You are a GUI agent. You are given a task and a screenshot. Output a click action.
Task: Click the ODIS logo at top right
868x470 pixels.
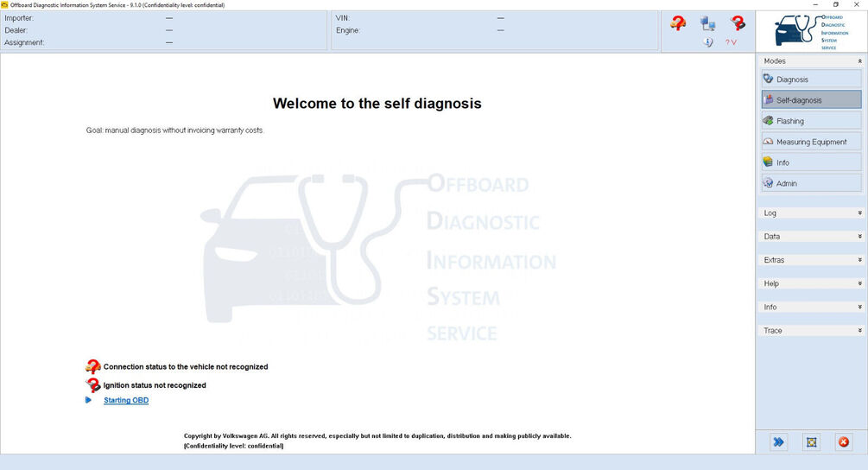(812, 32)
